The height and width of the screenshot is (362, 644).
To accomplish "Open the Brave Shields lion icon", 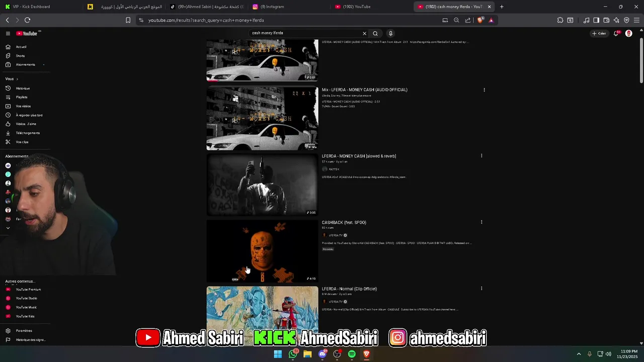I will (x=480, y=20).
